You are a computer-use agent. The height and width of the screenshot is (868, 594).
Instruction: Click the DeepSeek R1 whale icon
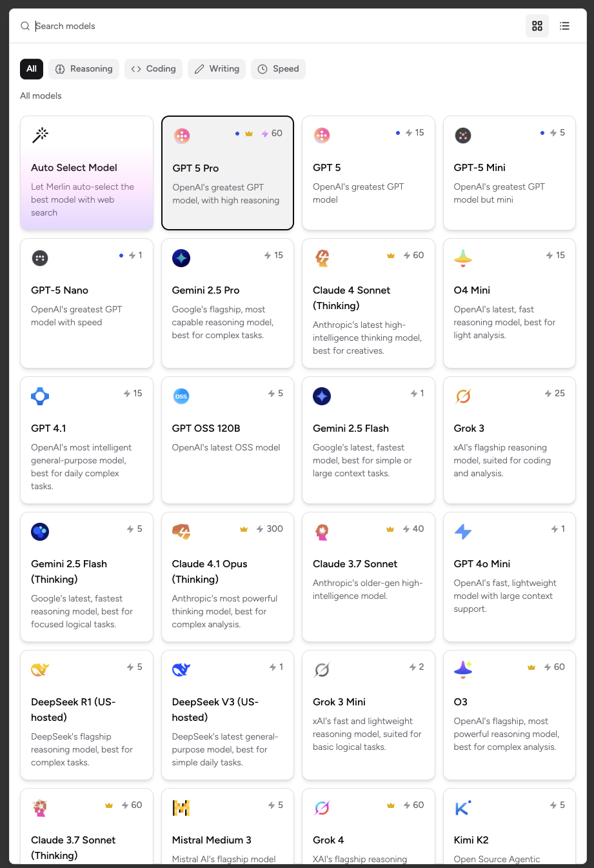(x=40, y=670)
